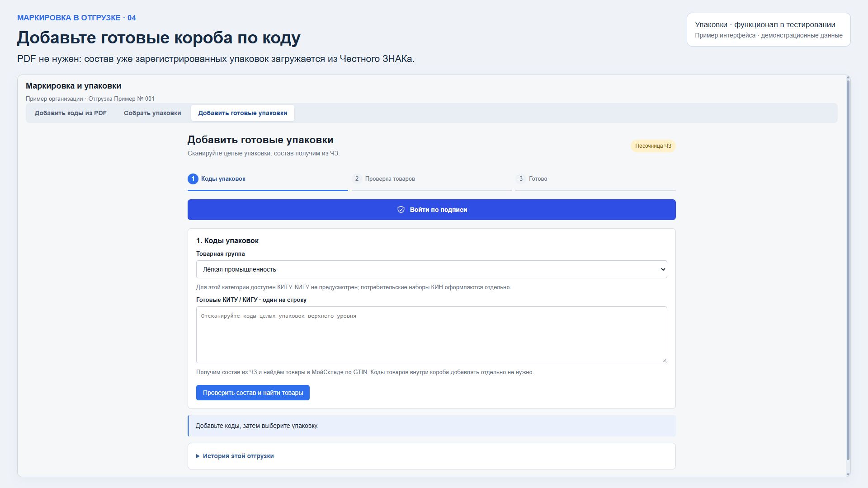This screenshot has width=868, height=488.
Task: Click the scrollbar up arrow at panel top
Action: 848,78
